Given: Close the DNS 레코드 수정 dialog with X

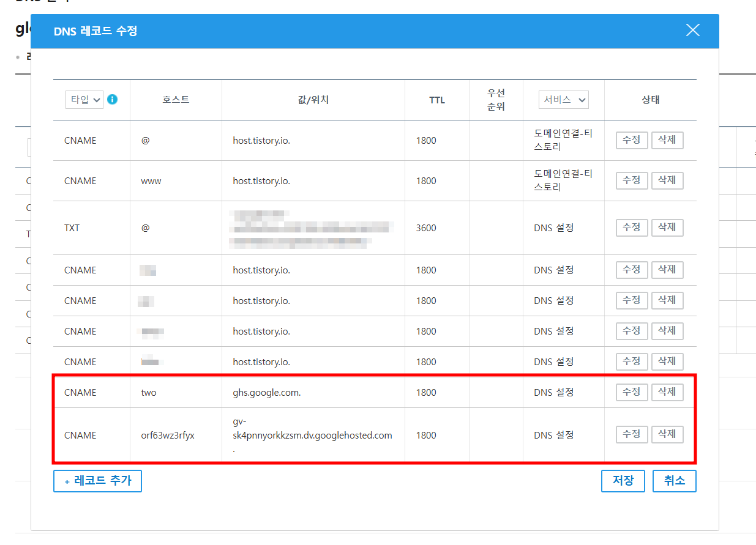Looking at the screenshot, I should 692,31.
